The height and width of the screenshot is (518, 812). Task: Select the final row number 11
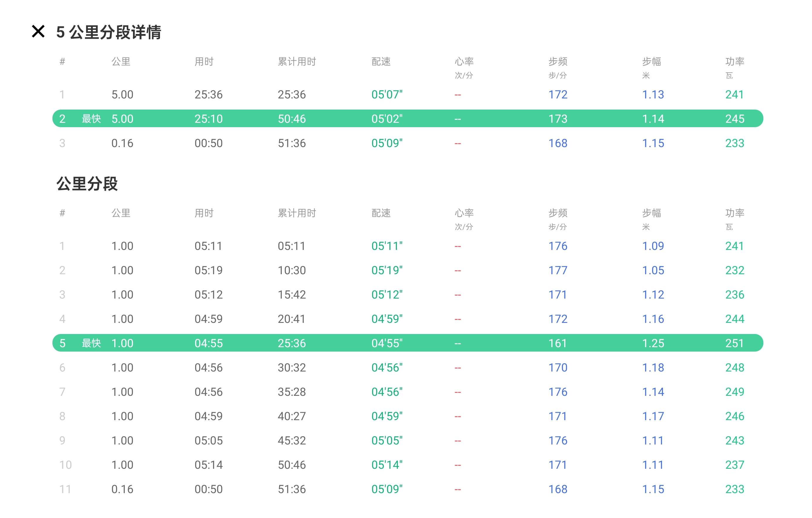[65, 489]
